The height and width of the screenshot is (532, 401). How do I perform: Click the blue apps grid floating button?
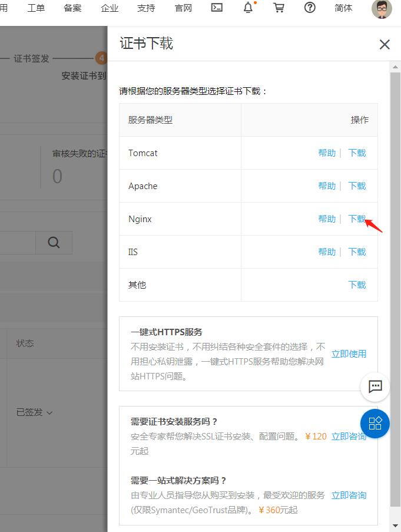375,423
